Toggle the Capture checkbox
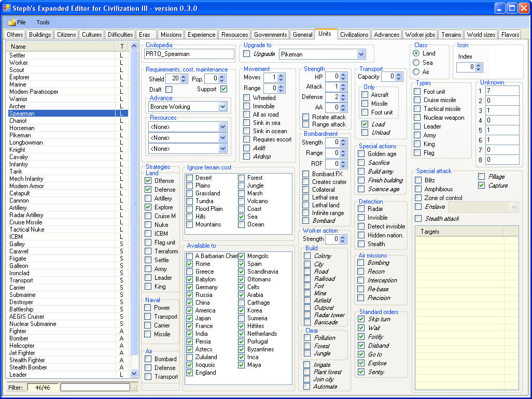 click(x=482, y=186)
